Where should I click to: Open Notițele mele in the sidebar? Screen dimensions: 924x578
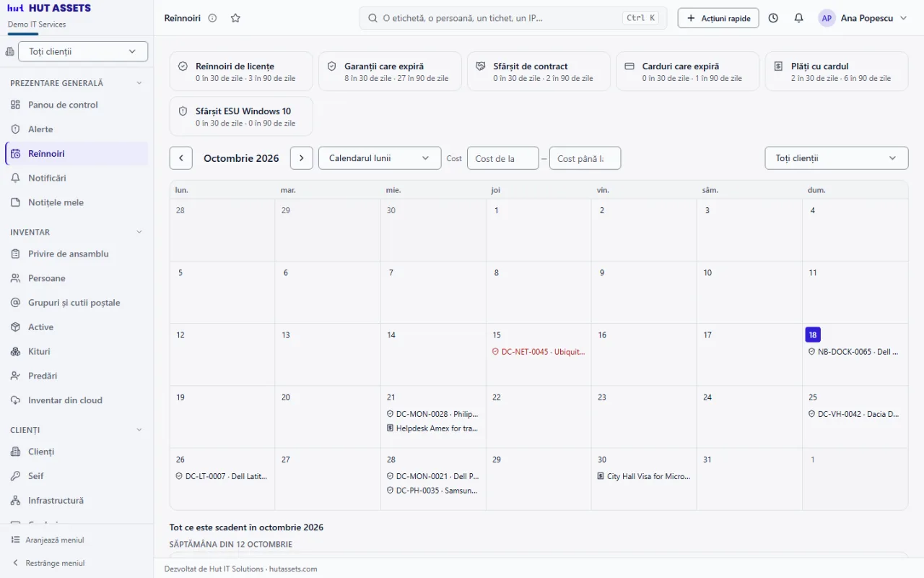tap(77, 202)
